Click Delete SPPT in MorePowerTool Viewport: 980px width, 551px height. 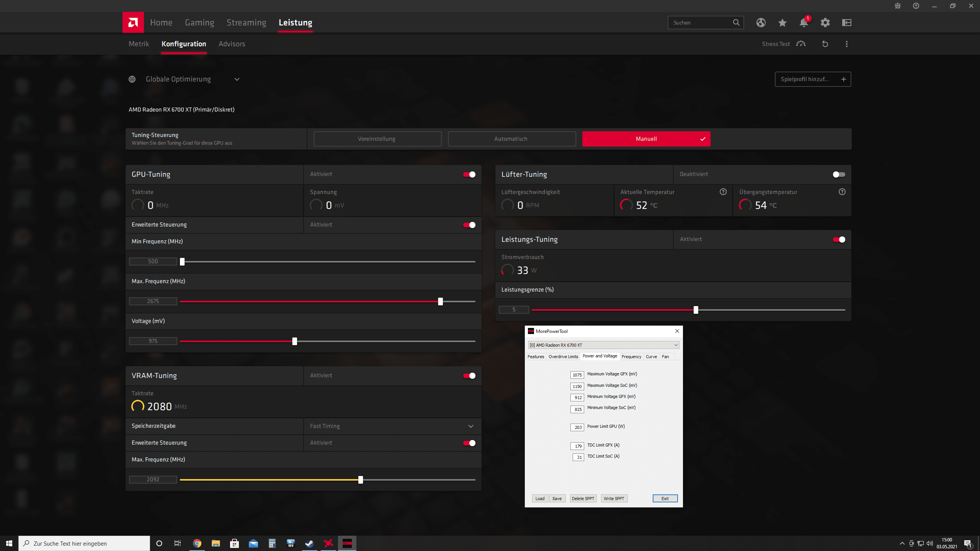click(x=583, y=499)
